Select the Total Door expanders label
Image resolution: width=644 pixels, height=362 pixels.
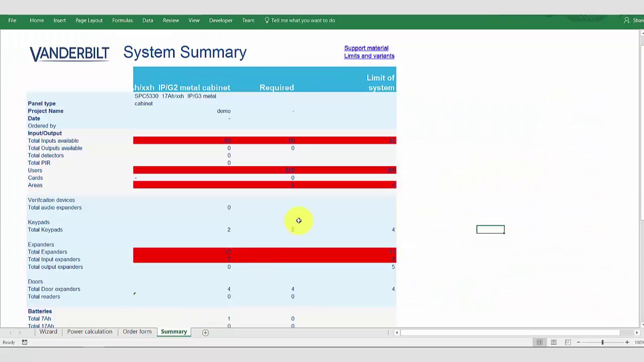point(54,289)
